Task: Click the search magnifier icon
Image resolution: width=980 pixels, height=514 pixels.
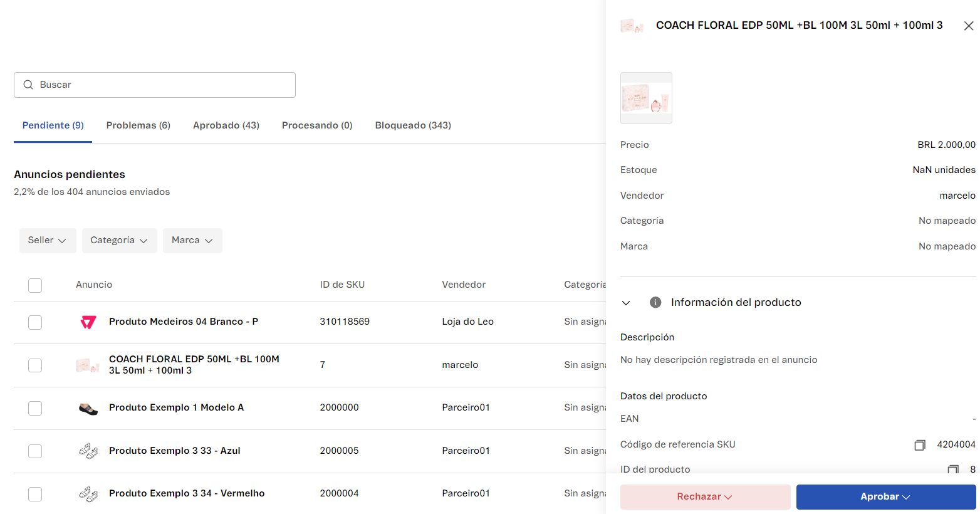Action: pyautogui.click(x=28, y=85)
